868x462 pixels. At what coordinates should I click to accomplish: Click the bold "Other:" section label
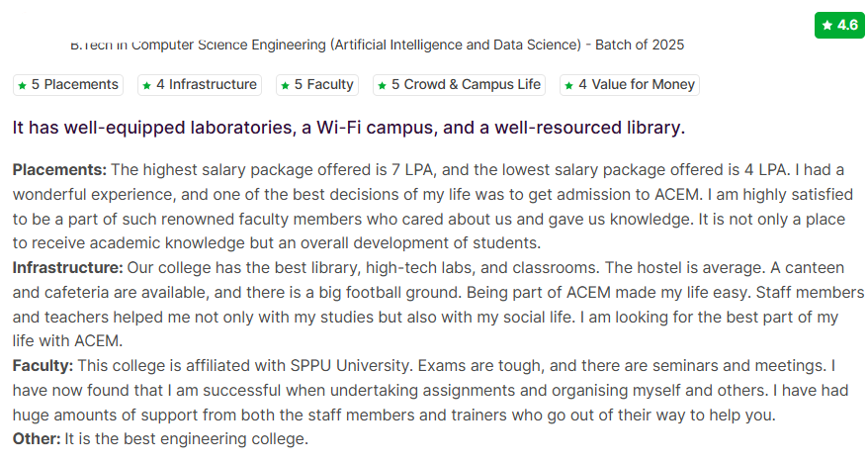[x=37, y=438]
